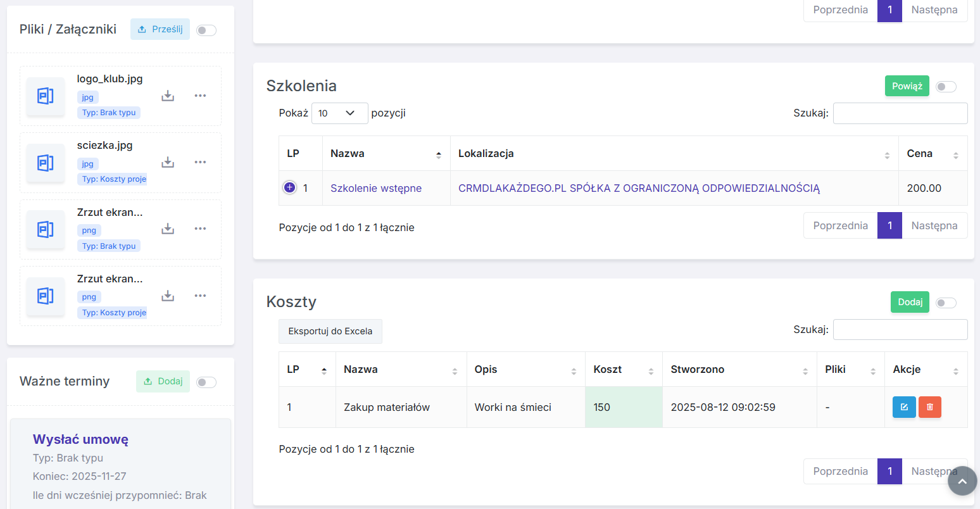Expand row details for Szkolenie wstępne
Viewport: 980px width, 509px height.
[x=289, y=187]
